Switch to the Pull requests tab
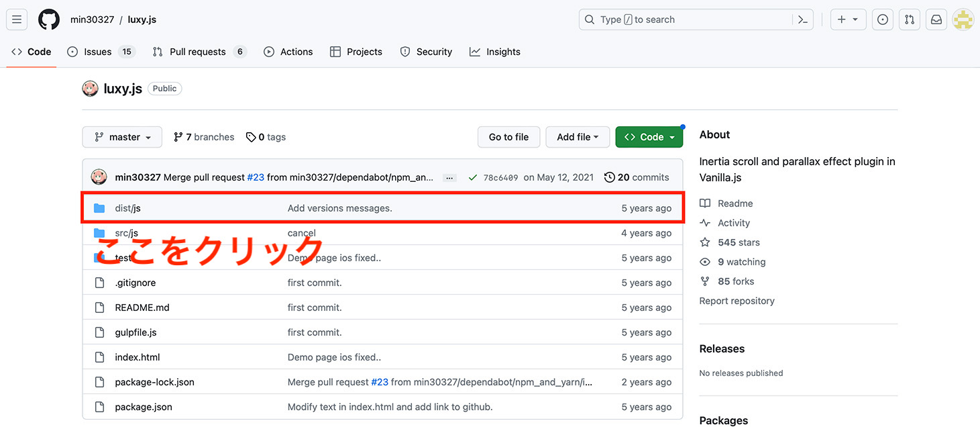 point(199,52)
